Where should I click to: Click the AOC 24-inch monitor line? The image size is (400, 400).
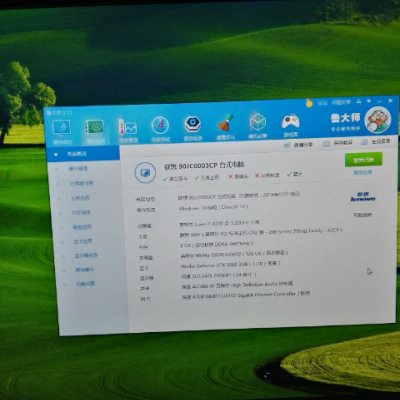tap(219, 275)
